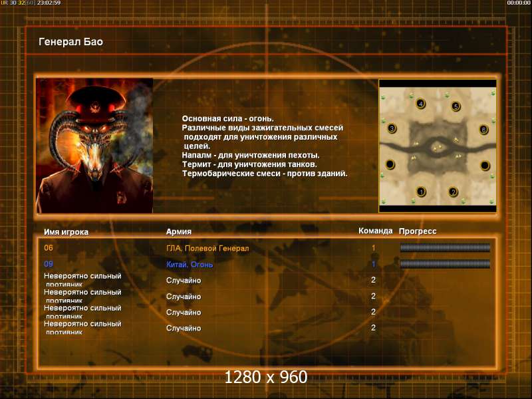The height and width of the screenshot is (399, 532).
Task: Click the team number of player 06
Action: click(374, 248)
